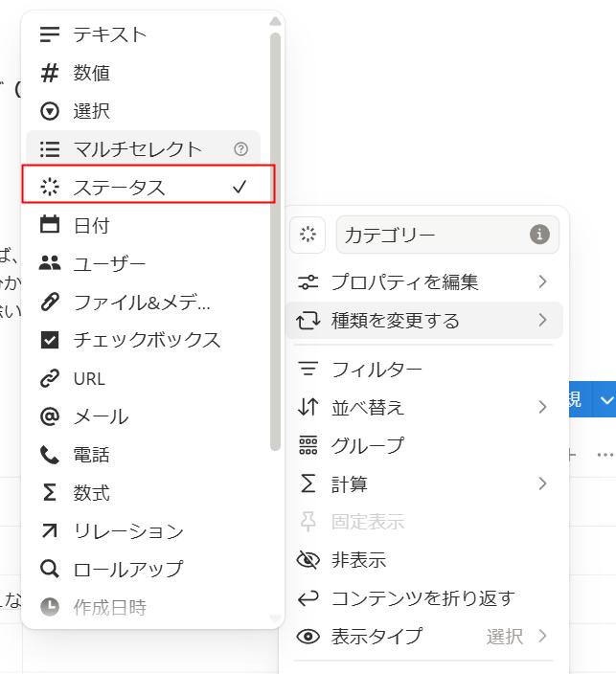Screen dimensions: 616x674
Task: Click the help icon beside マルチセレクト
Action: pos(240,148)
